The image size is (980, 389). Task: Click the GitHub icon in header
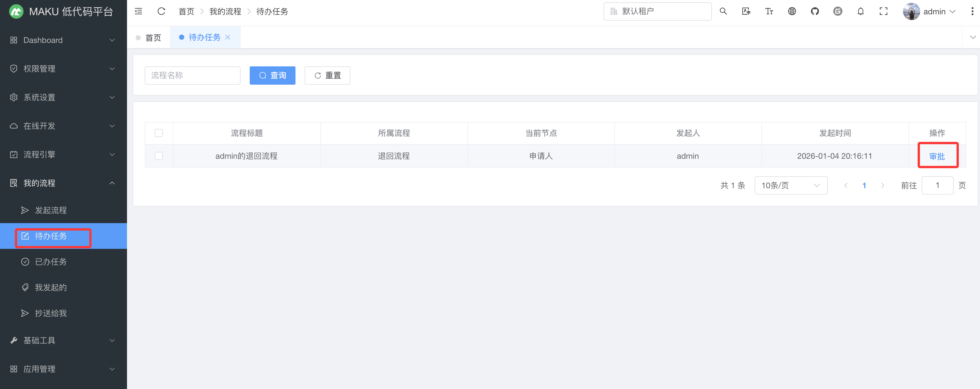[814, 11]
